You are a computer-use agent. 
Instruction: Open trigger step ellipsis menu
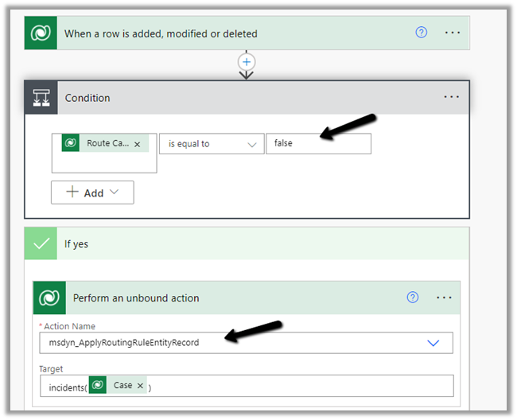(x=453, y=33)
